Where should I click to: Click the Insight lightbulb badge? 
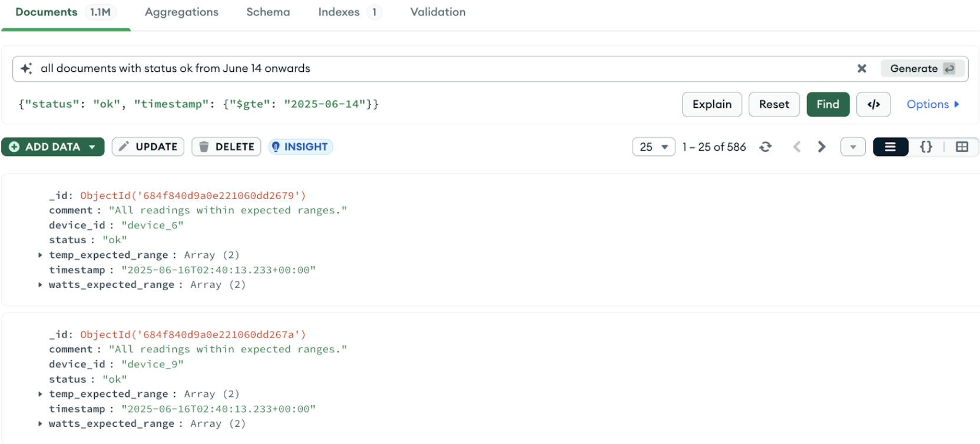(x=300, y=147)
